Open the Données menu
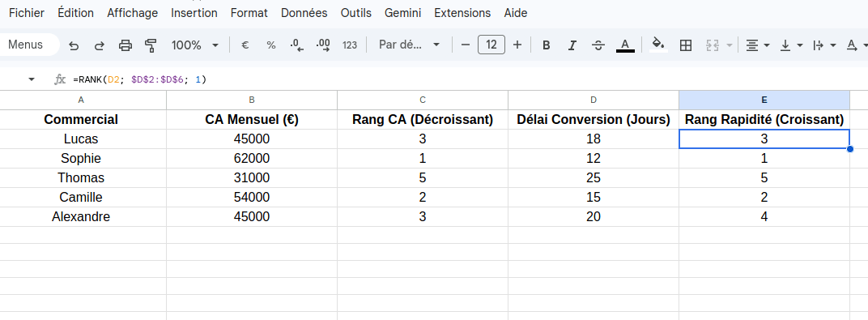The width and height of the screenshot is (868, 320). (x=304, y=13)
